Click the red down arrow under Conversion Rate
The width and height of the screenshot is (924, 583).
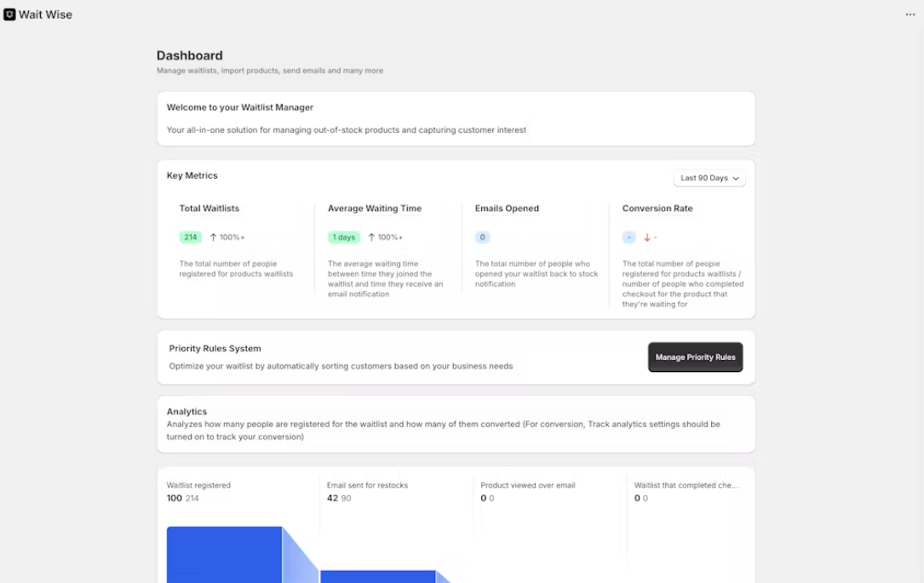click(647, 237)
